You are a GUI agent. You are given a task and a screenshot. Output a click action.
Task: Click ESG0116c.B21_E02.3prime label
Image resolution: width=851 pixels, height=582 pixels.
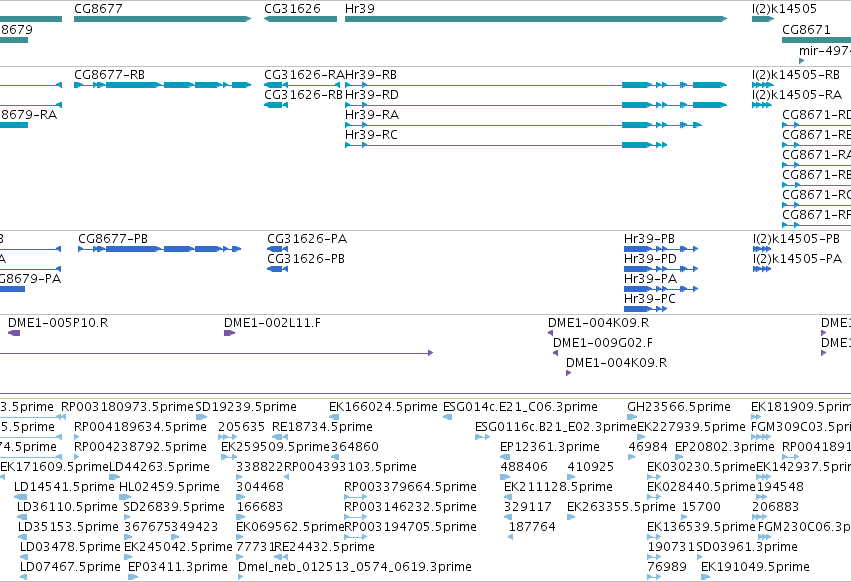(x=556, y=427)
